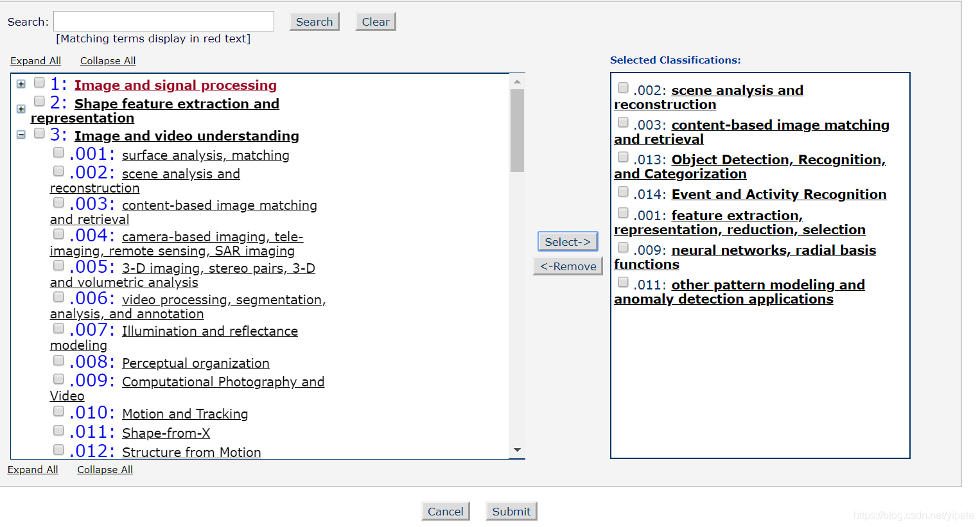Check the .006 video processing box
980x527 pixels.
coord(58,297)
